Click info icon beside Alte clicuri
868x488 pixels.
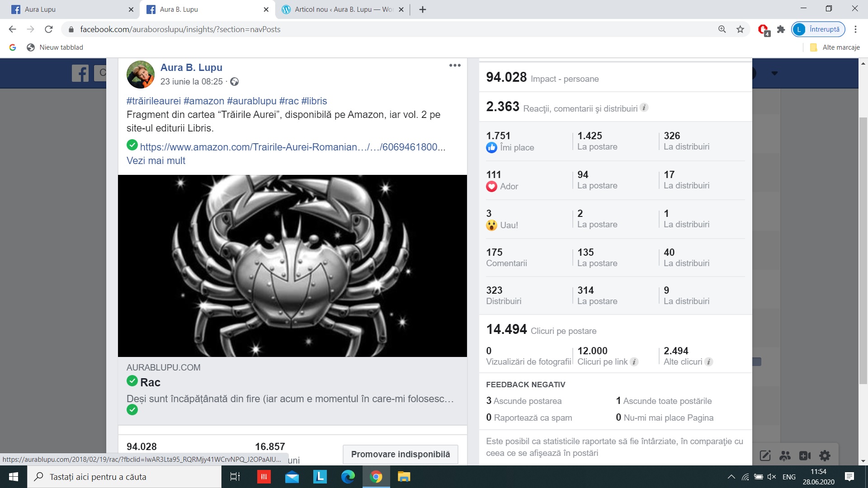(x=709, y=361)
